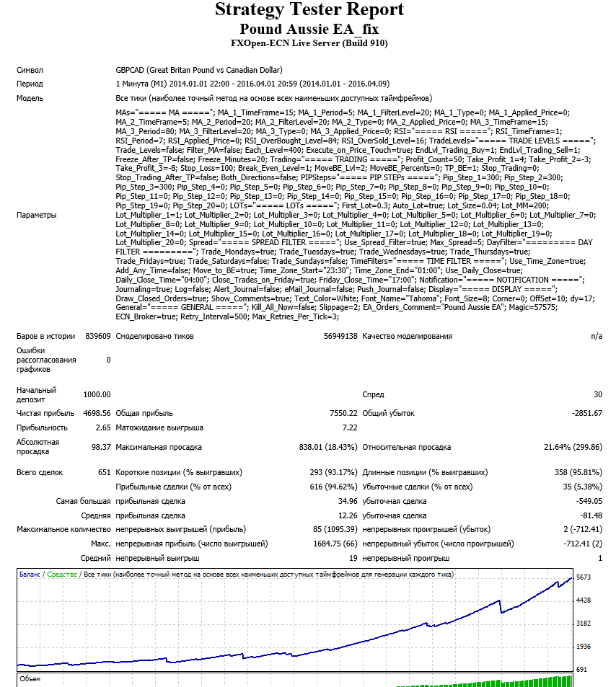This screenshot has height=687, width=616.
Task: Click the green volume bars
Action: 485,683
